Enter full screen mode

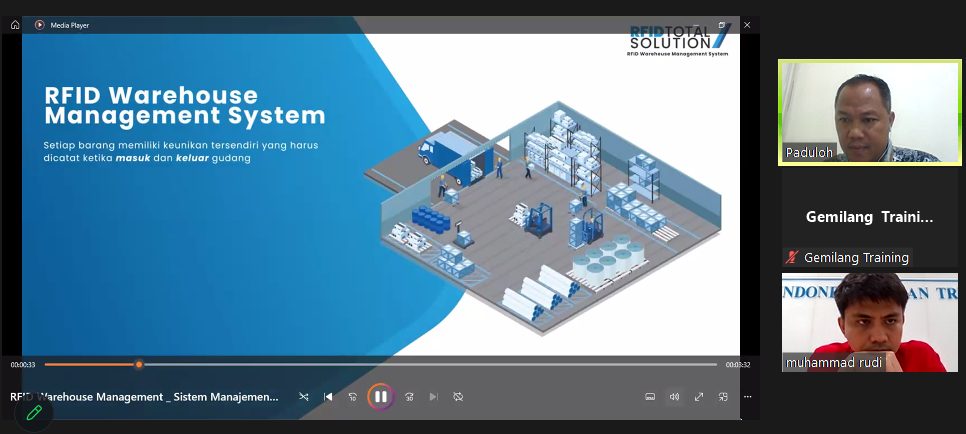tap(699, 397)
